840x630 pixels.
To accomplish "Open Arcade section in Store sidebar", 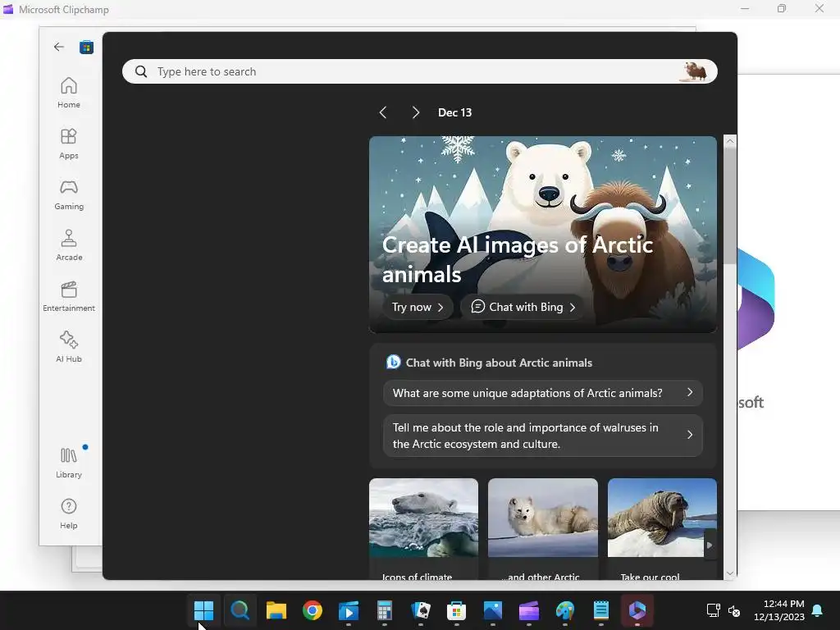I will tap(69, 245).
